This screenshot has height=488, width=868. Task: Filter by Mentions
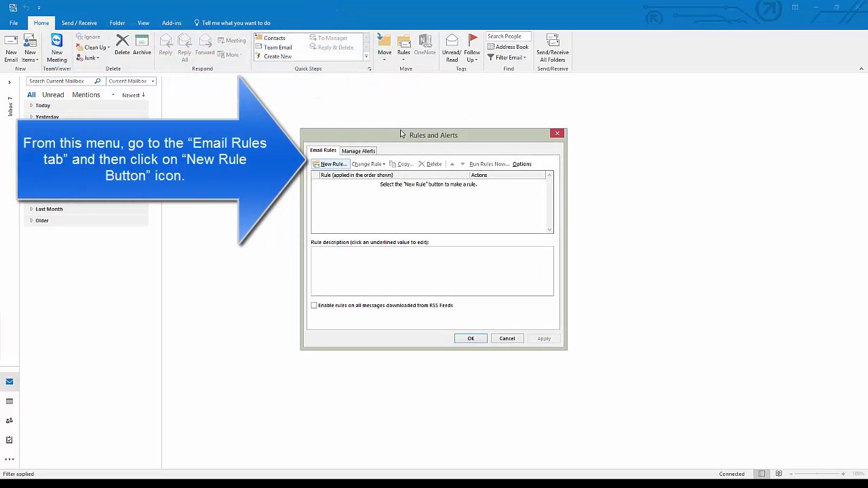(x=86, y=95)
